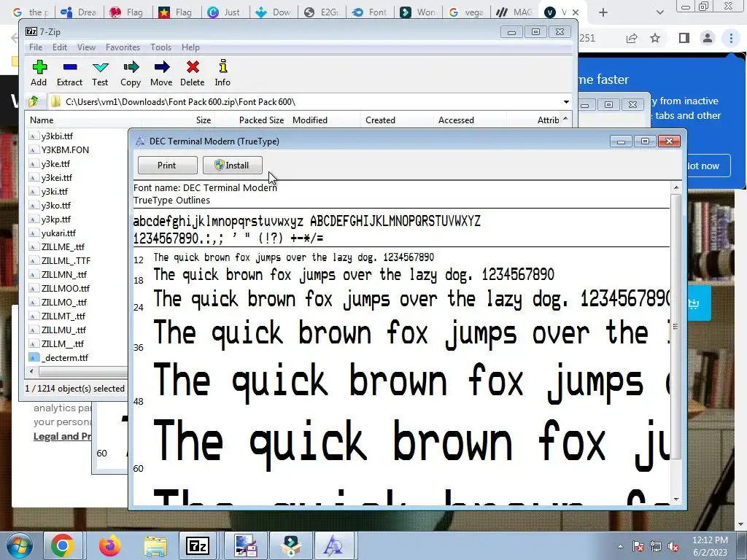The width and height of the screenshot is (747, 560).
Task: Select the y3ko.ttf file
Action: coord(55,205)
